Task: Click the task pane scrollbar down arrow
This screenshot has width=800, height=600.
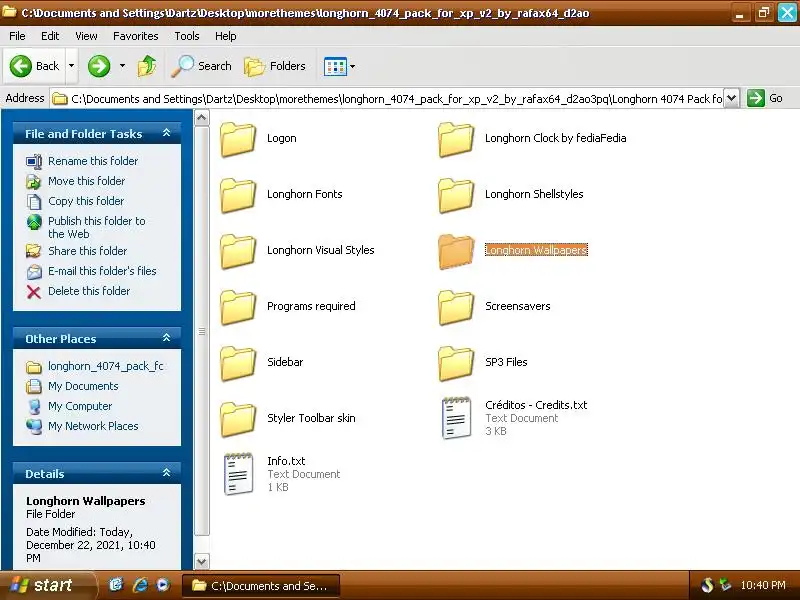Action: (x=202, y=562)
